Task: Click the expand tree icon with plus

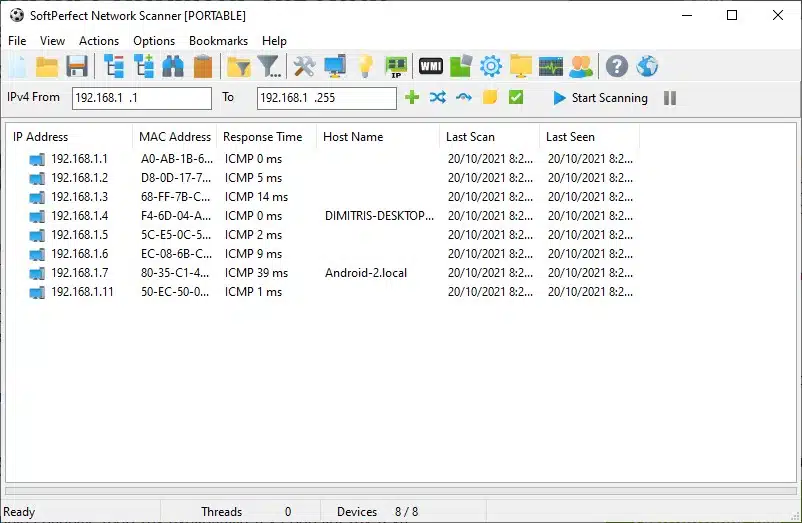Action: point(144,67)
